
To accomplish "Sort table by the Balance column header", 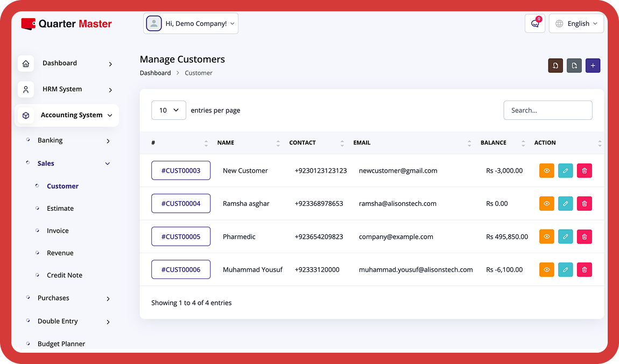I will tap(494, 143).
